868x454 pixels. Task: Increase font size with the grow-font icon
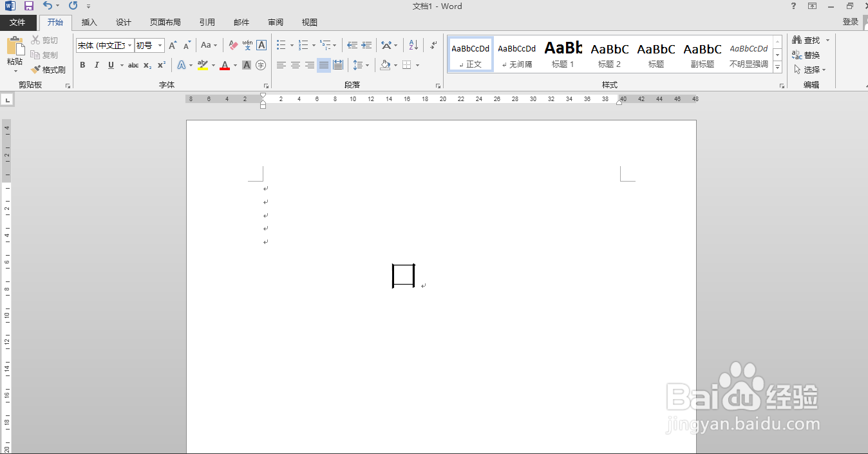pos(172,46)
